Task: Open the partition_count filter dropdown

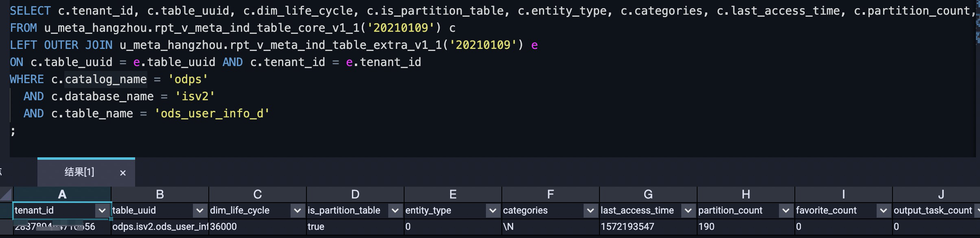Action: [785, 210]
